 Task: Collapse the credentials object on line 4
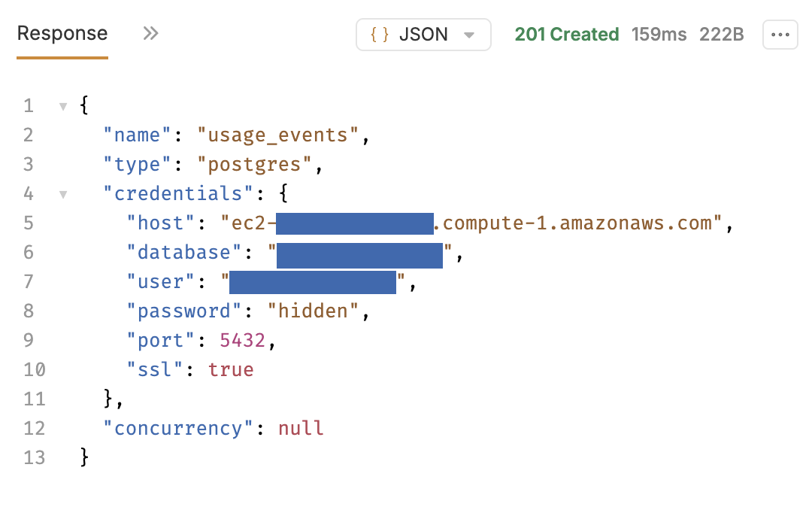63,194
